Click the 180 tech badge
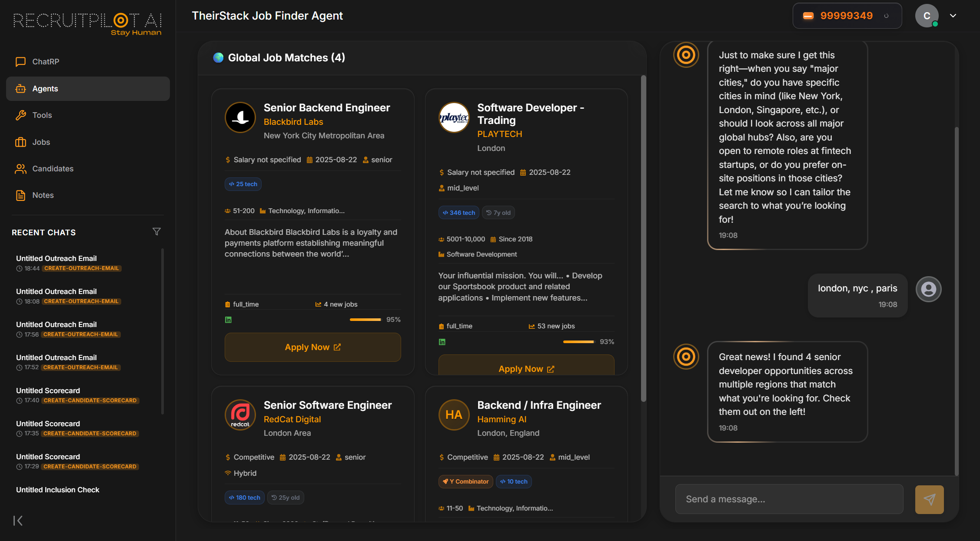 tap(245, 498)
